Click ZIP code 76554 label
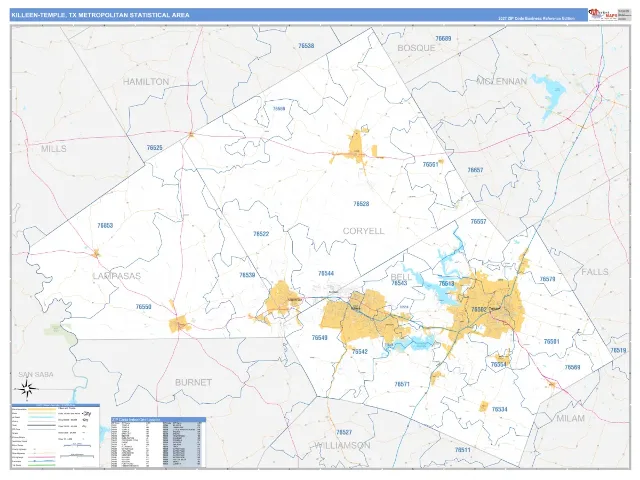 (x=498, y=365)
